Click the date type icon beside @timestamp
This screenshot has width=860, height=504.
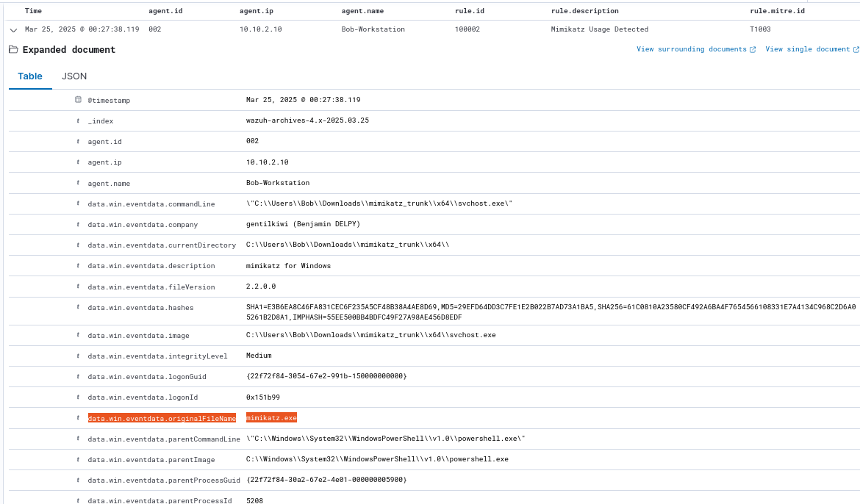[x=78, y=100]
